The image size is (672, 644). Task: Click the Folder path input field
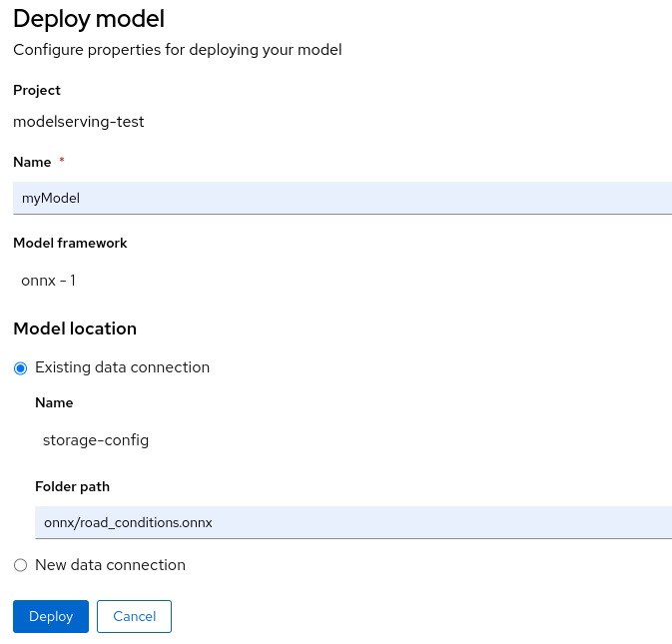[x=352, y=522]
